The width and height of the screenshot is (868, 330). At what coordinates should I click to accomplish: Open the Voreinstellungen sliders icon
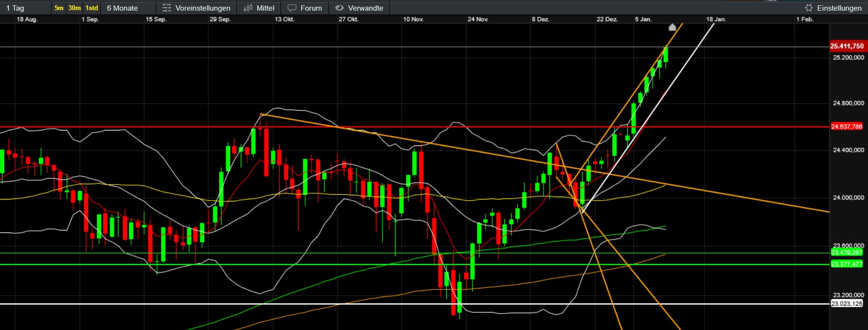(167, 8)
